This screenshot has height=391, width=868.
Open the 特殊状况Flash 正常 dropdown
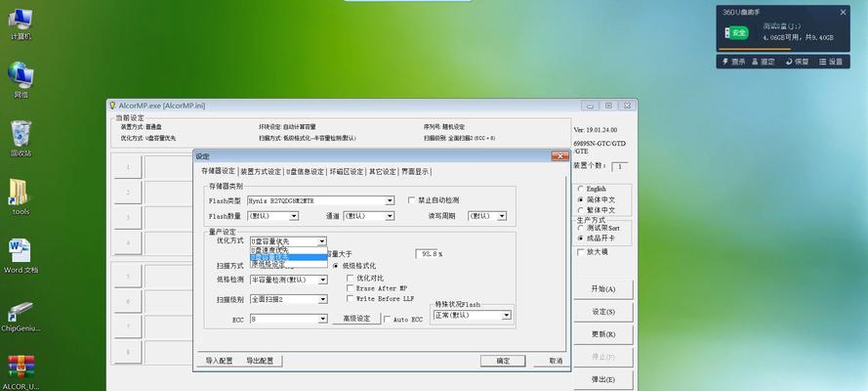(x=506, y=315)
